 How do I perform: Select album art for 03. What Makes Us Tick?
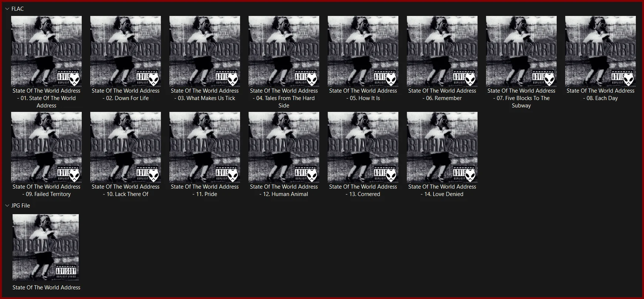click(x=205, y=51)
